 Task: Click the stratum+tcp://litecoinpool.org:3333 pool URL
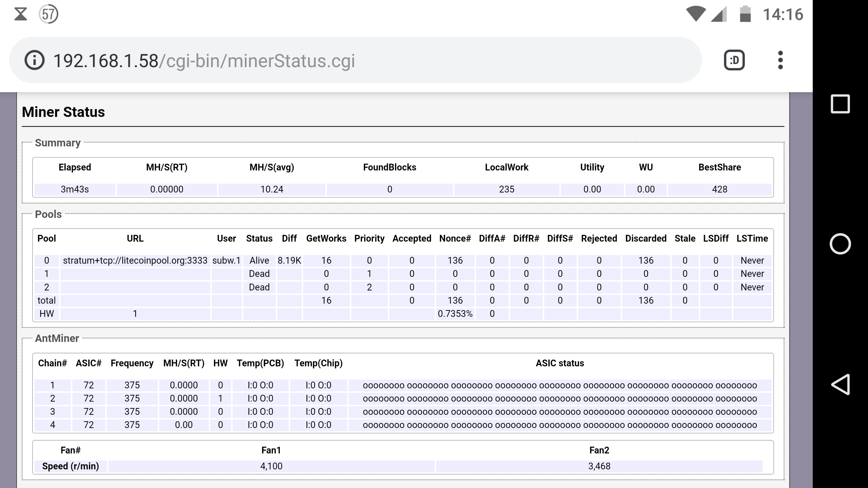(135, 260)
